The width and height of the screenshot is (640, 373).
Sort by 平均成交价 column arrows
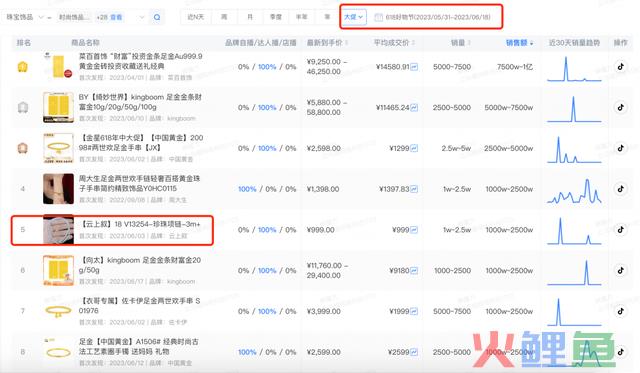pos(413,43)
